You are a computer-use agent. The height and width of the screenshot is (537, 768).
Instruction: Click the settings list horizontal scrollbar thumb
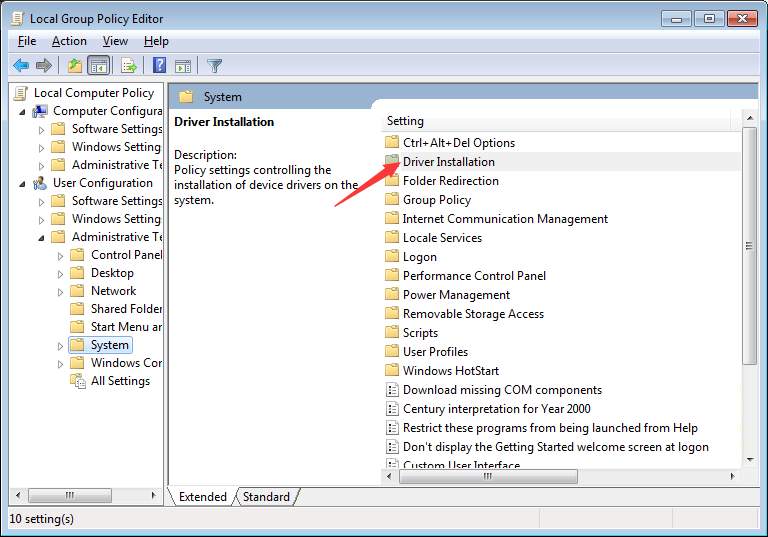coord(488,476)
